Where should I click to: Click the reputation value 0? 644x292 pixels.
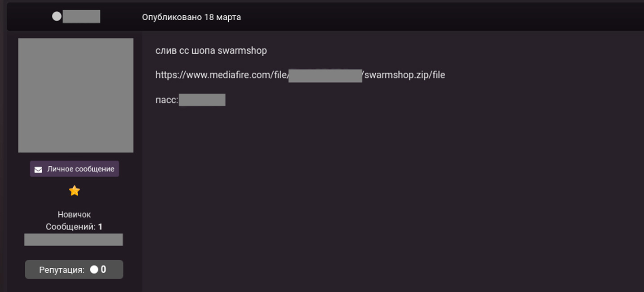[103, 270]
